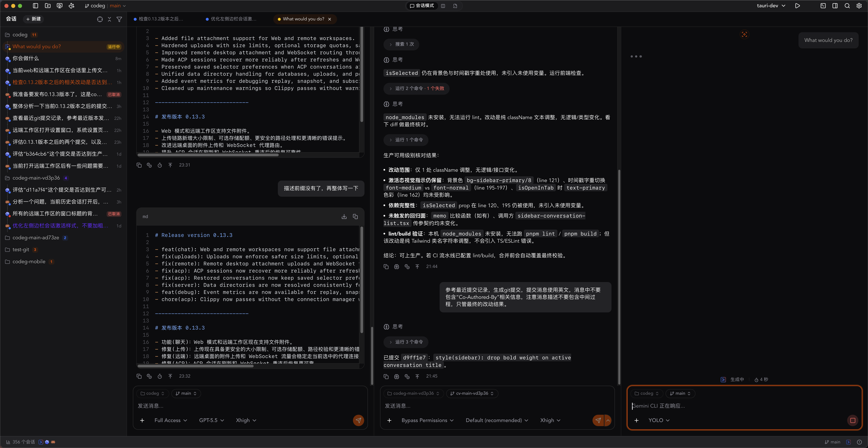
Task: Change the cv-main-vd3p36 branch selector
Action: pyautogui.click(x=472, y=393)
